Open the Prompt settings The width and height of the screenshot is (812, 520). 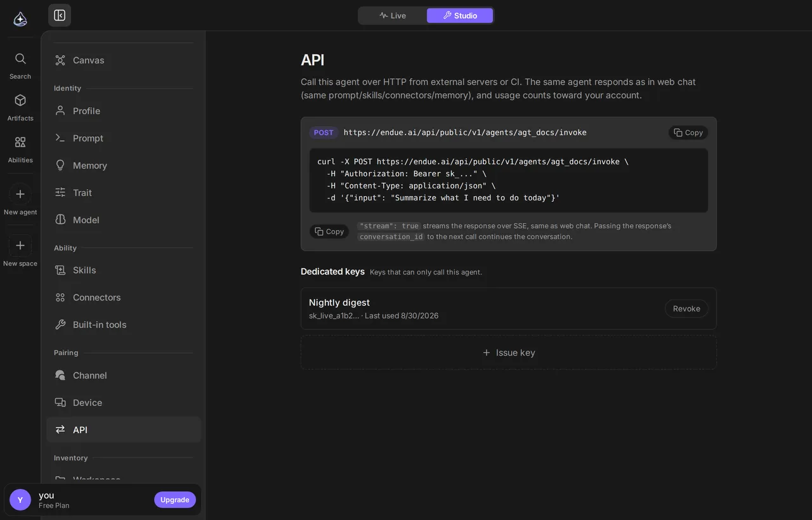click(124, 138)
